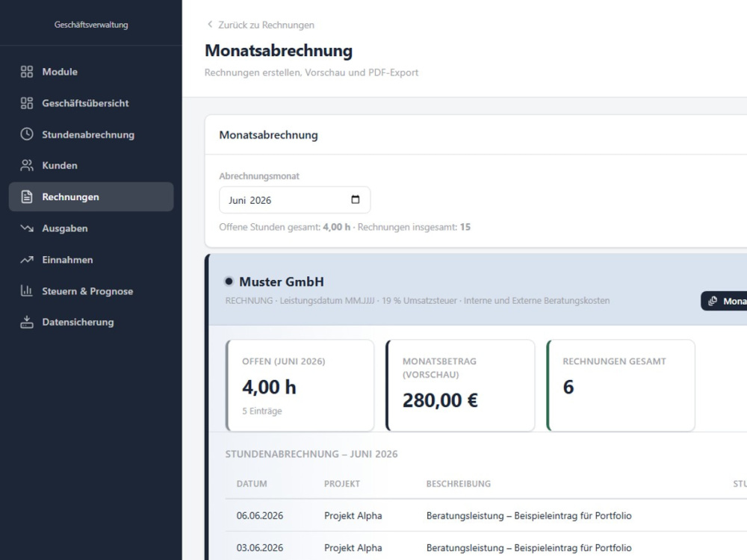The height and width of the screenshot is (560, 747).
Task: Open the calendar picker icon in Abrechnungsmonat
Action: (356, 199)
